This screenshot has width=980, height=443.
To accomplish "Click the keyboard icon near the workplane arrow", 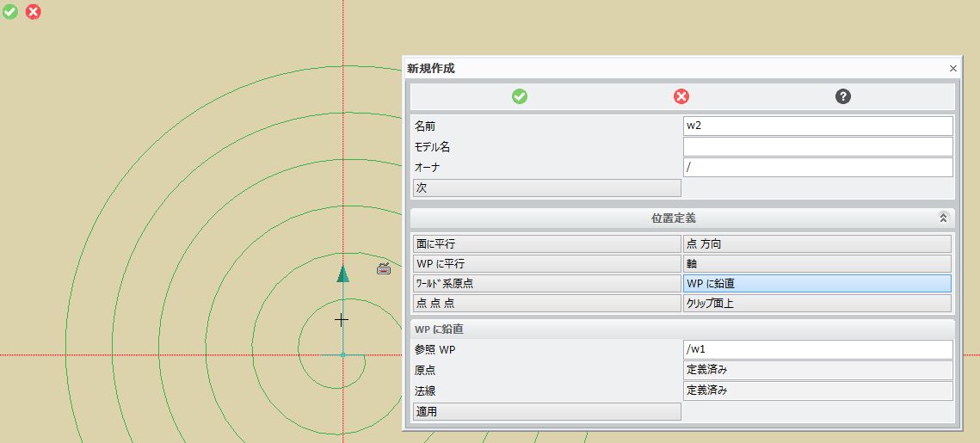I will 384,268.
